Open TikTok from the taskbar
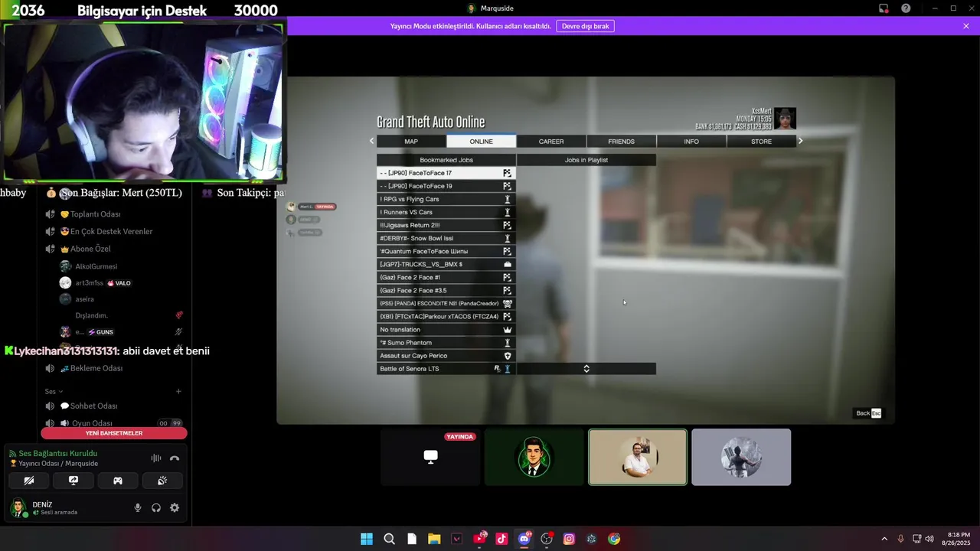980x551 pixels. pyautogui.click(x=501, y=539)
